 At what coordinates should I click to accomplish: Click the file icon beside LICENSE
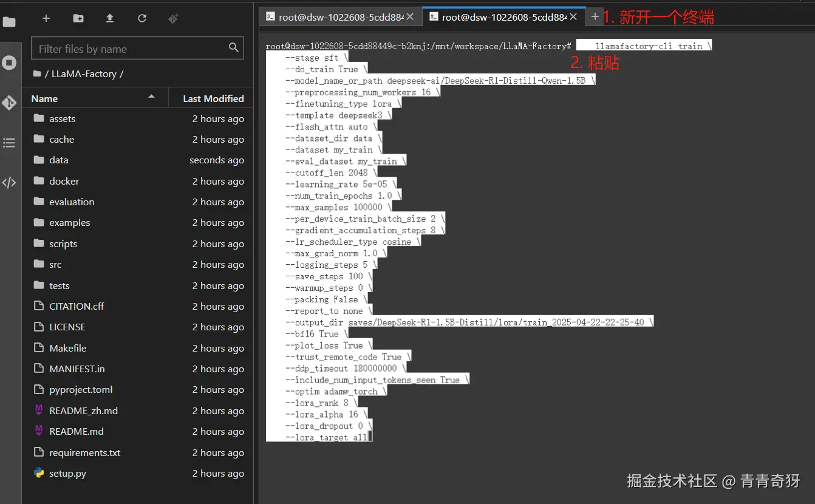pyautogui.click(x=39, y=327)
